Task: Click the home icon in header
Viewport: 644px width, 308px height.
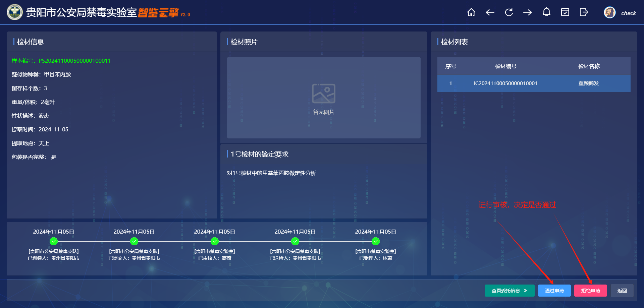Action: (x=471, y=12)
